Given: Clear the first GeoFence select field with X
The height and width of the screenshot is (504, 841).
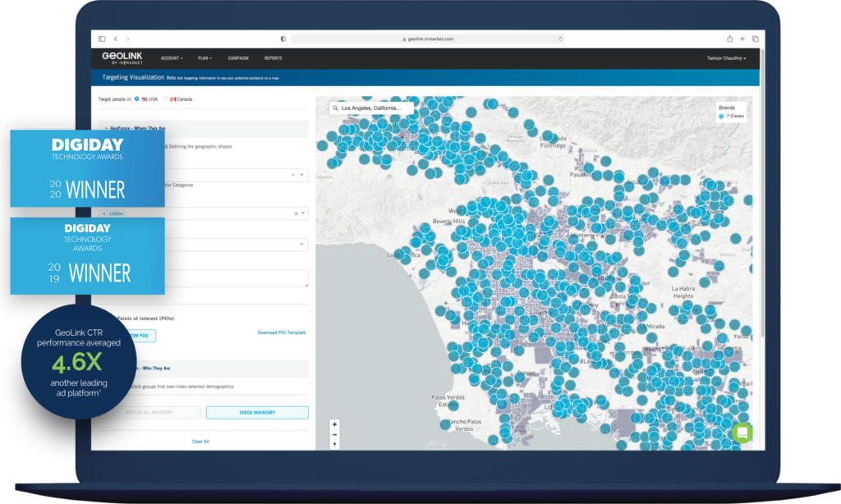Looking at the screenshot, I should [x=293, y=175].
